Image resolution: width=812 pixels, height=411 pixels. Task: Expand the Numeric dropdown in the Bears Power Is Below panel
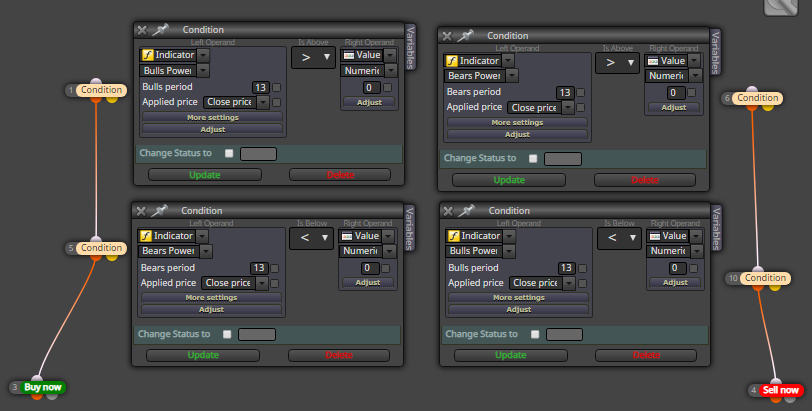pyautogui.click(x=389, y=252)
